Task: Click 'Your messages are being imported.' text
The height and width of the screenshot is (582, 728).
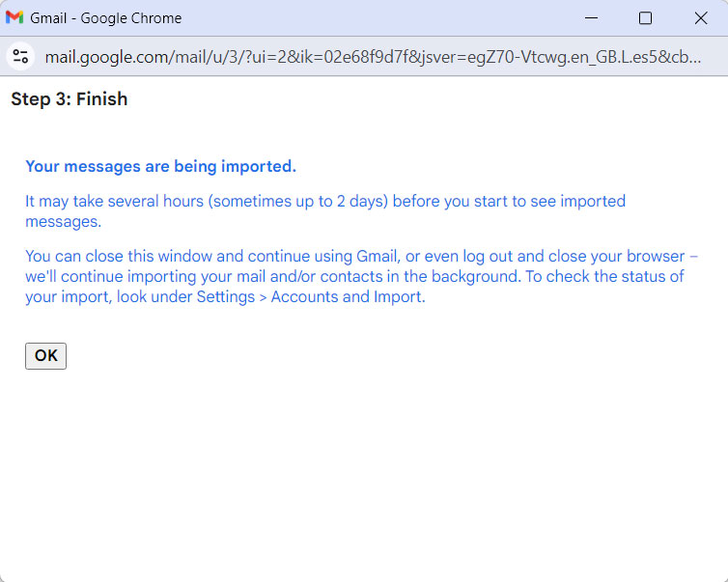Action: (x=160, y=166)
